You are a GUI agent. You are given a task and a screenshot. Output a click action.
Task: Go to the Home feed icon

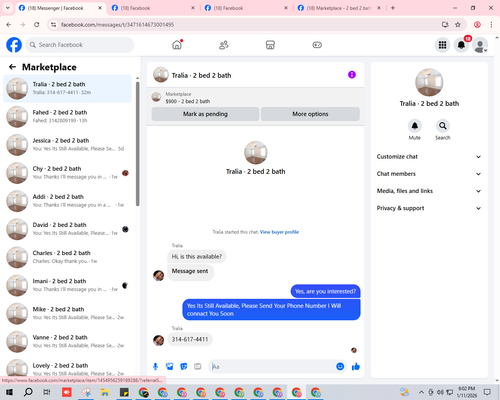[x=177, y=45]
